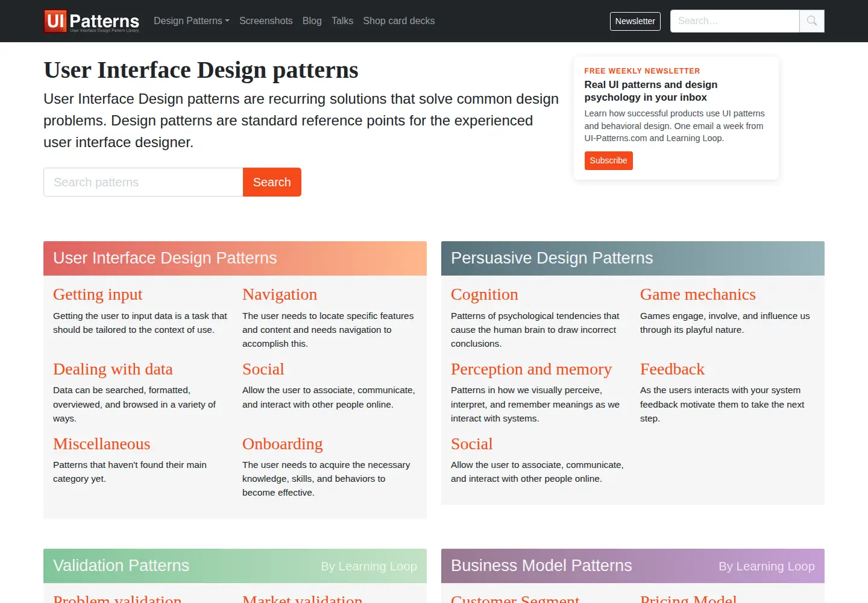Open the Perception and memory category
Screen dimensions: 868x603
[531, 369]
